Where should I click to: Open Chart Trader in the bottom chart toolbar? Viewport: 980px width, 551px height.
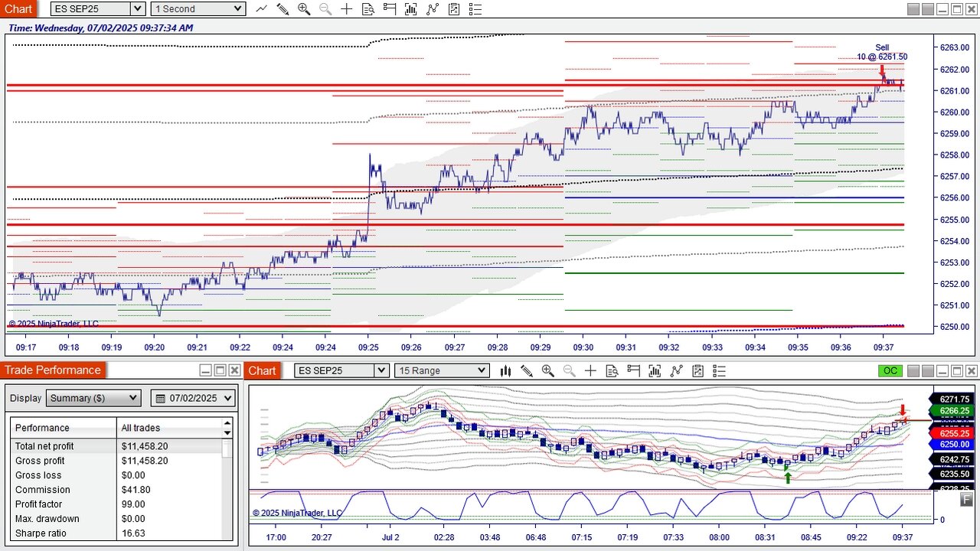pos(633,370)
